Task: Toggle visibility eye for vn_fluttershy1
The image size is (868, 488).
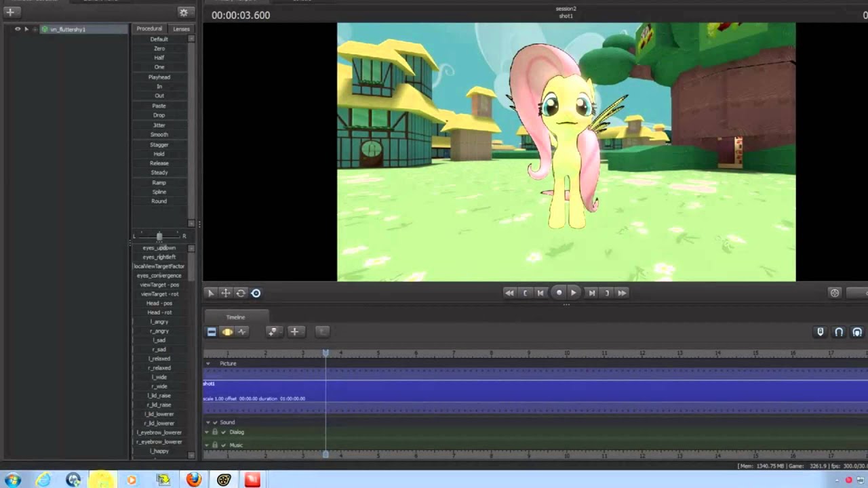Action: (x=18, y=29)
